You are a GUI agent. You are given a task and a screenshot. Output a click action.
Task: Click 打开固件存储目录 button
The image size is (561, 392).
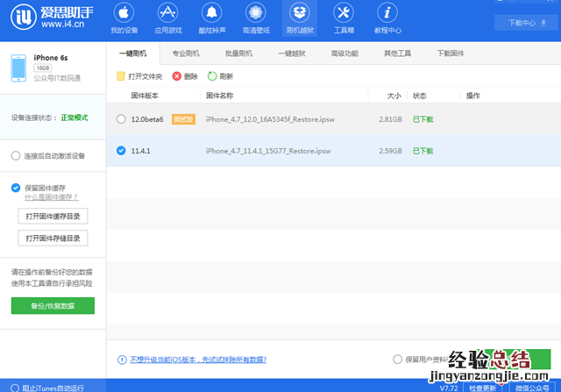[53, 238]
